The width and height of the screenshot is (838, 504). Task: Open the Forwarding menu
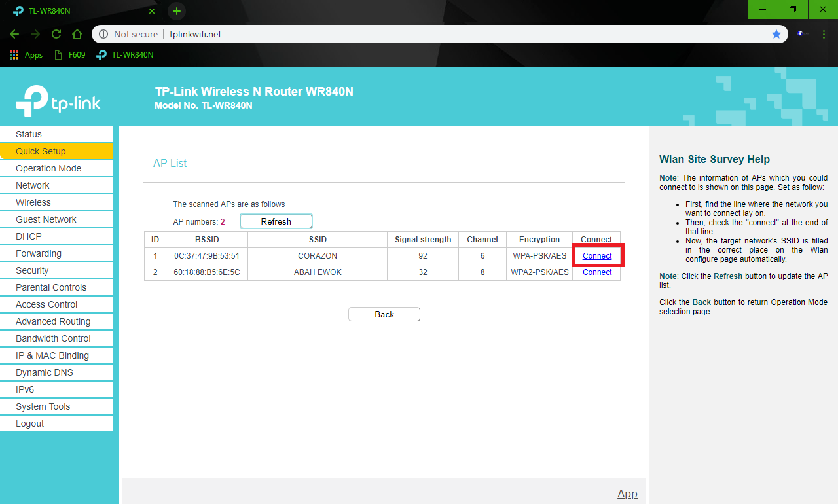[x=56, y=253]
